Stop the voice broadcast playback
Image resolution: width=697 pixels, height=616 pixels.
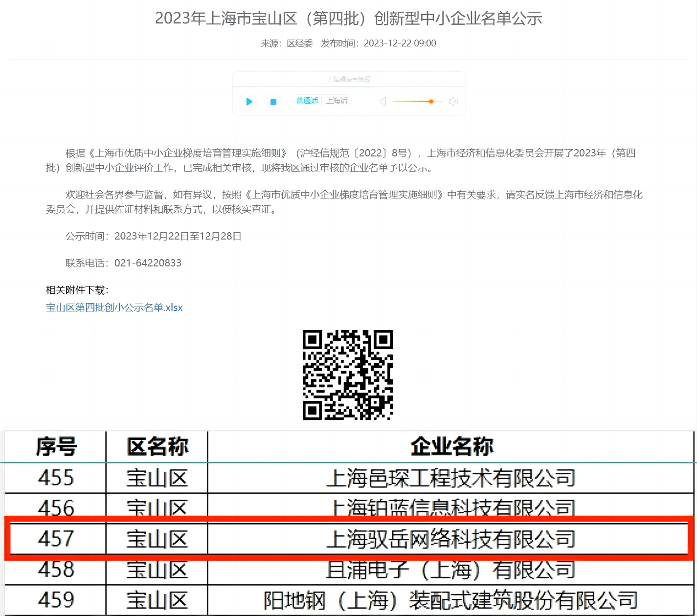click(273, 102)
